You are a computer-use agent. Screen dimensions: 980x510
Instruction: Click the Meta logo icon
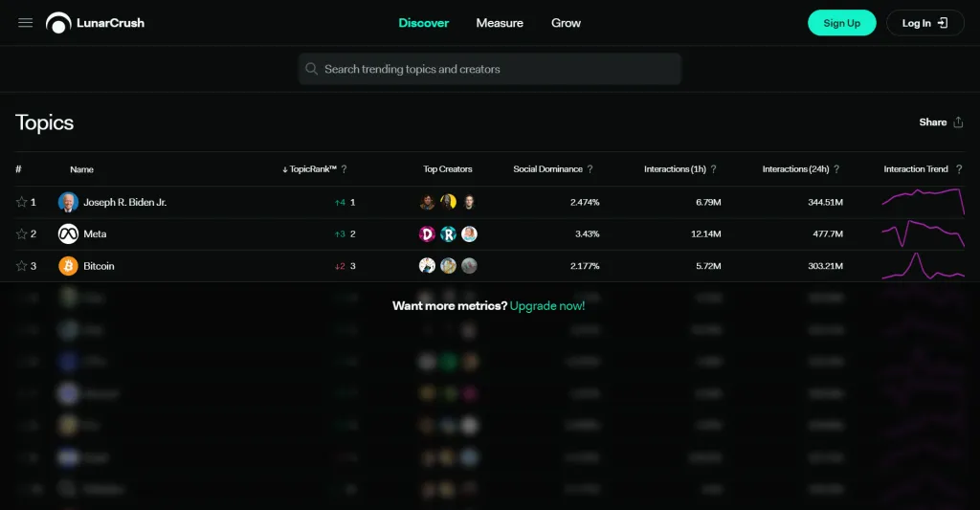pyautogui.click(x=68, y=234)
